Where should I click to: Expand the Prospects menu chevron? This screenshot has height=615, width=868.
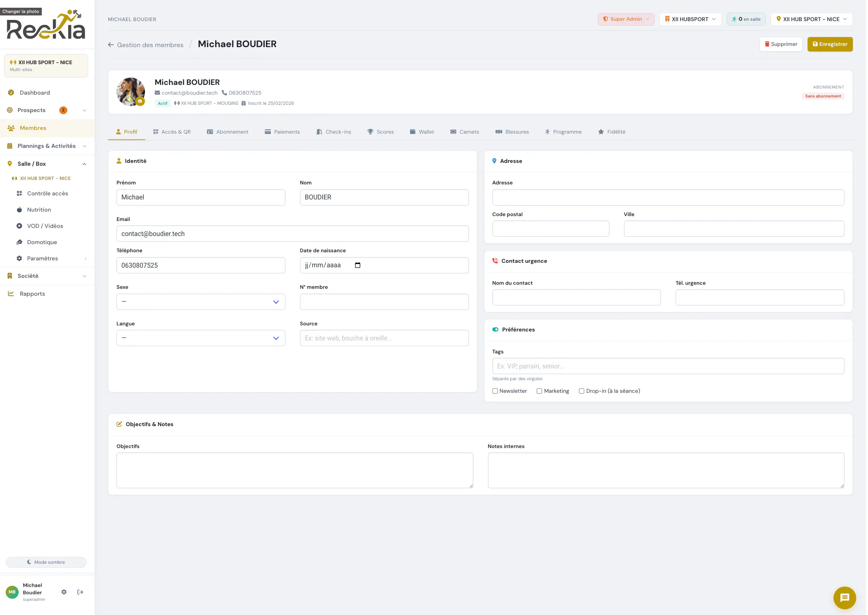[x=84, y=110]
